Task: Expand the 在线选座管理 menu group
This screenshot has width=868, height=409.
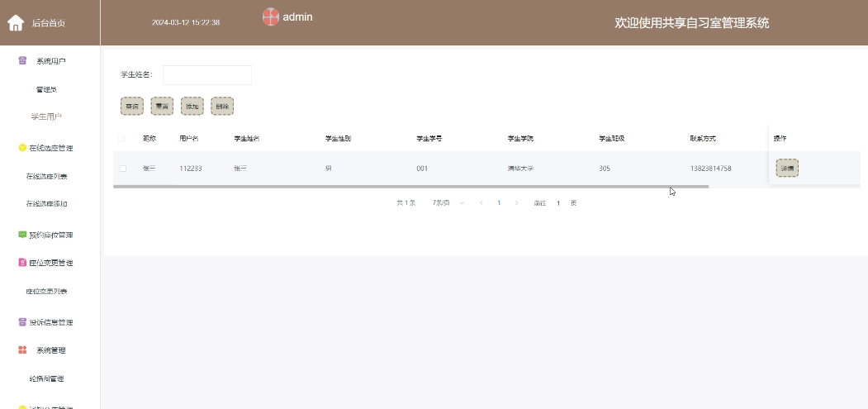Action: point(50,148)
